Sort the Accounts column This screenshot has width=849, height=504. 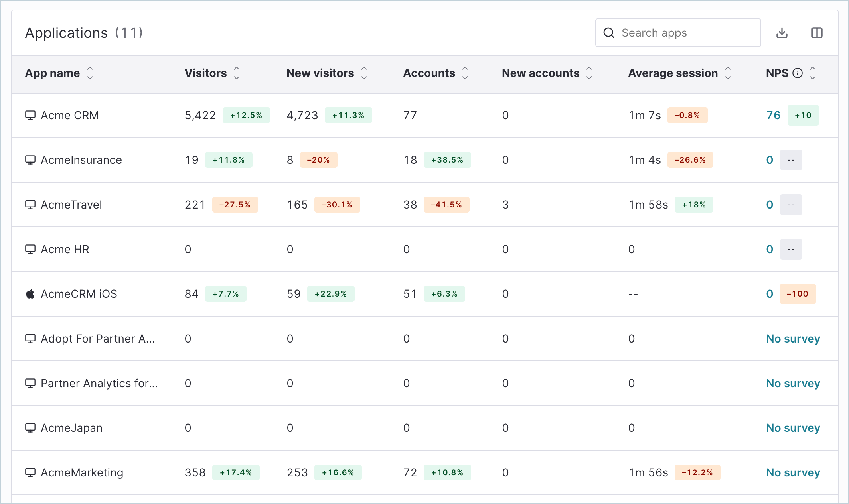pyautogui.click(x=465, y=73)
